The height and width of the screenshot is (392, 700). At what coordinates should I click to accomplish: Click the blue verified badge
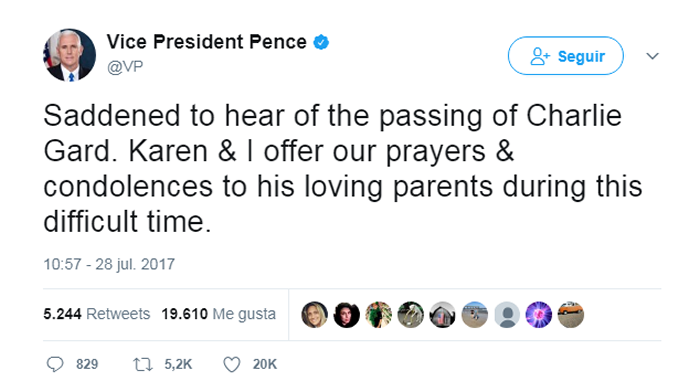(x=321, y=42)
